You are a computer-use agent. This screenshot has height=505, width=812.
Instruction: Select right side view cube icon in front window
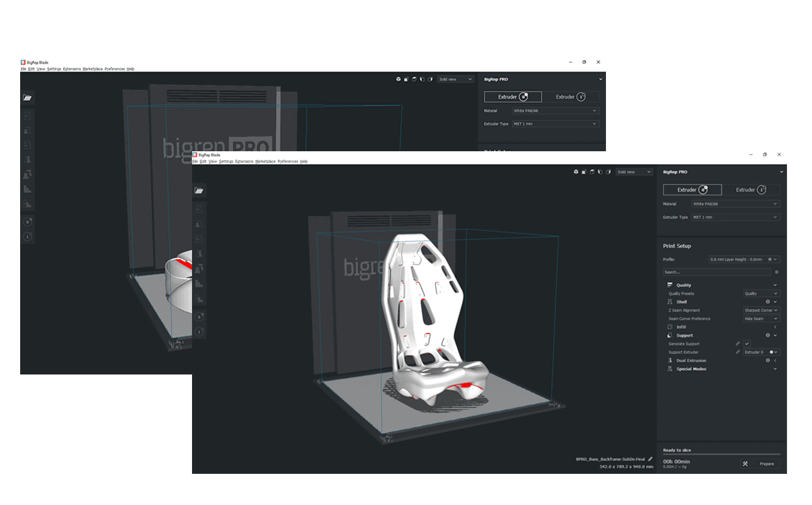pos(608,172)
